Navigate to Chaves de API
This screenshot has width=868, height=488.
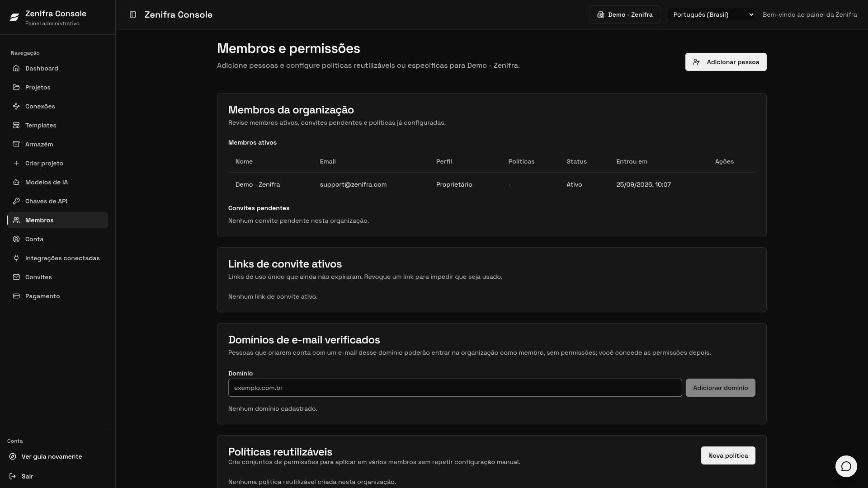point(57,201)
